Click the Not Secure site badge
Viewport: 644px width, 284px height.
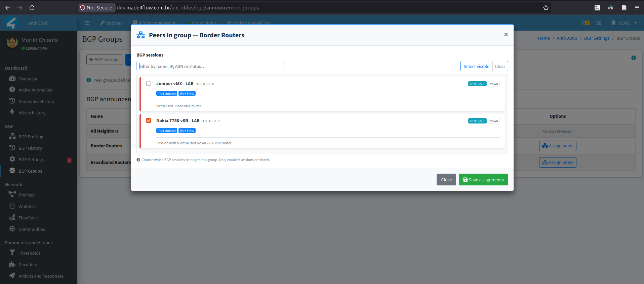[96, 8]
